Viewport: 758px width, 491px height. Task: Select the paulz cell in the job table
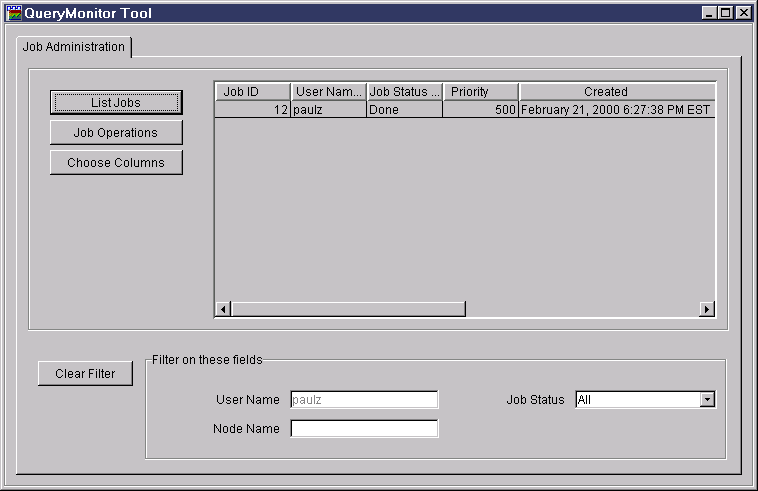click(329, 110)
